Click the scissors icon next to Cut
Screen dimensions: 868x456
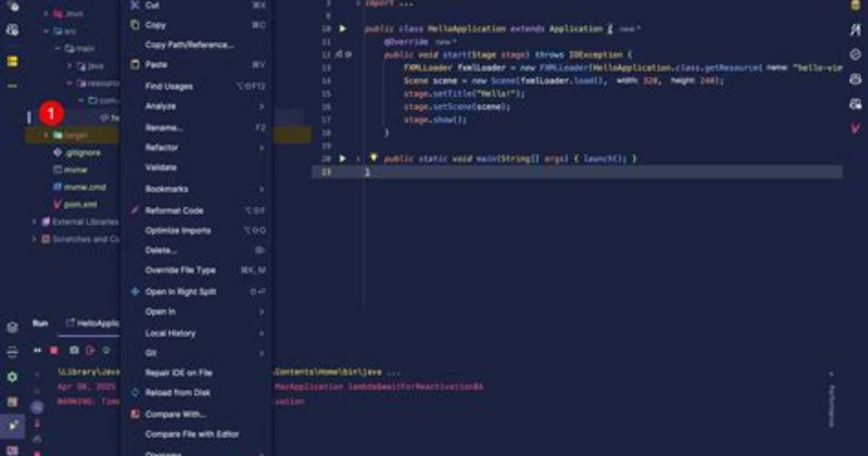(134, 5)
